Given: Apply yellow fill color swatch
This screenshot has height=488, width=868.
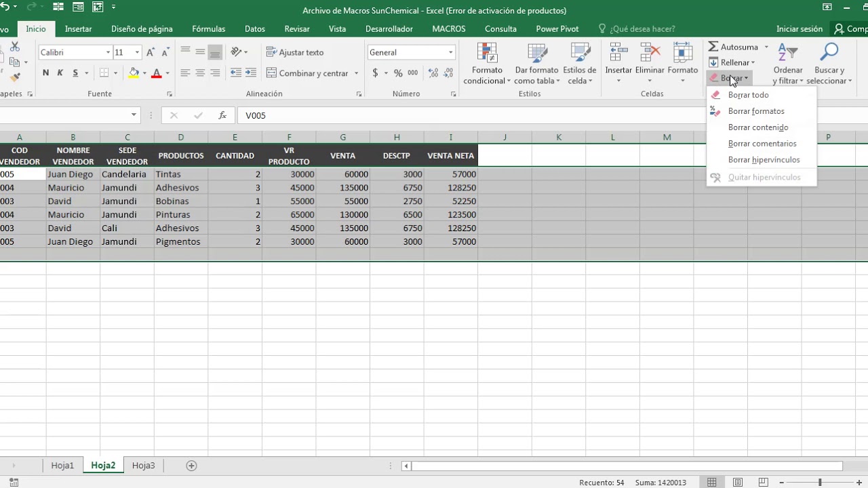Looking at the screenshot, I should pyautogui.click(x=134, y=73).
